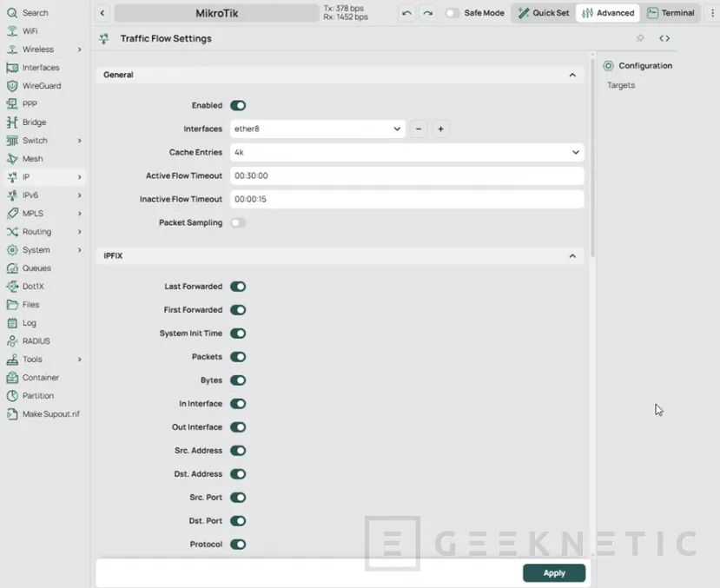Click the back chevron beside MikroTik title
Viewport: 720px width, 588px height.
coord(102,13)
